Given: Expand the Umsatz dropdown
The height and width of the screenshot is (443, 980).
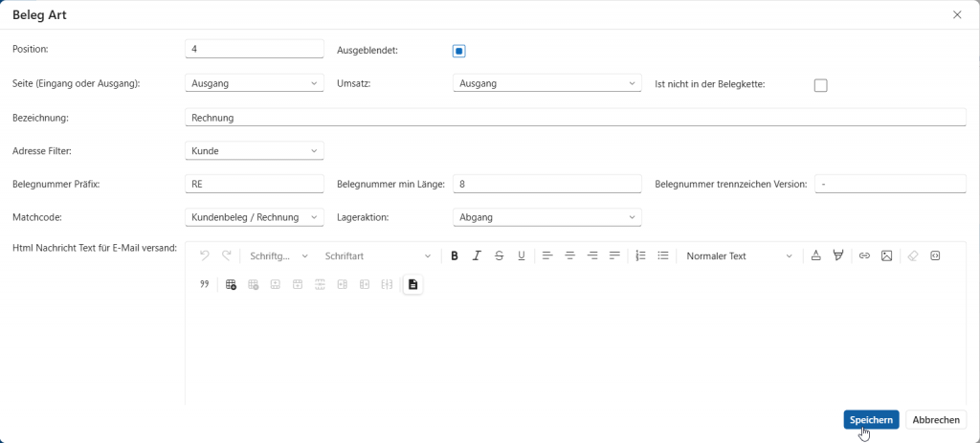Looking at the screenshot, I should tap(546, 83).
